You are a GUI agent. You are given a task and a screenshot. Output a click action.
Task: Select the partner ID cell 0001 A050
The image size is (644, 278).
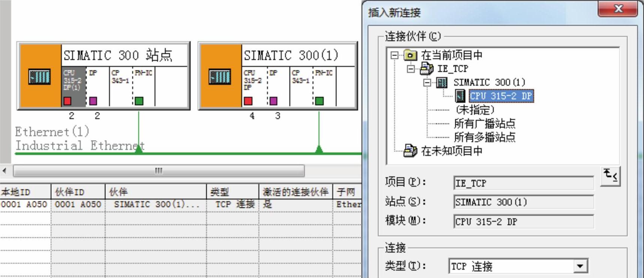78,204
